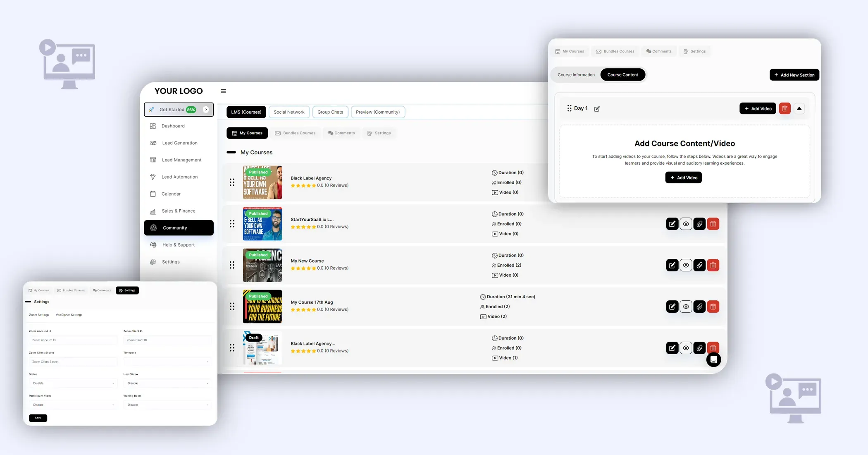The image size is (868, 455).
Task: Delete My Course 17th Aug via trash icon
Action: 713,307
